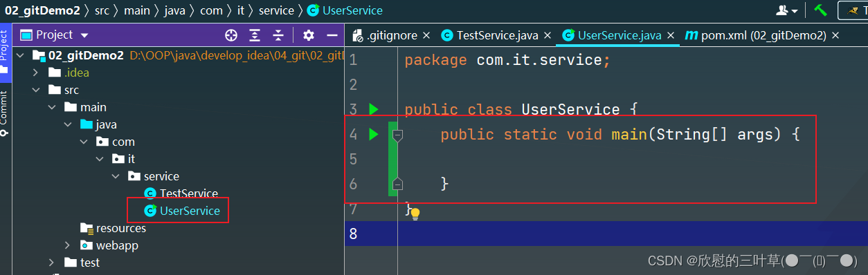Select the webapp folder in tree
Viewport: 868px width, 275px height.
[118, 245]
